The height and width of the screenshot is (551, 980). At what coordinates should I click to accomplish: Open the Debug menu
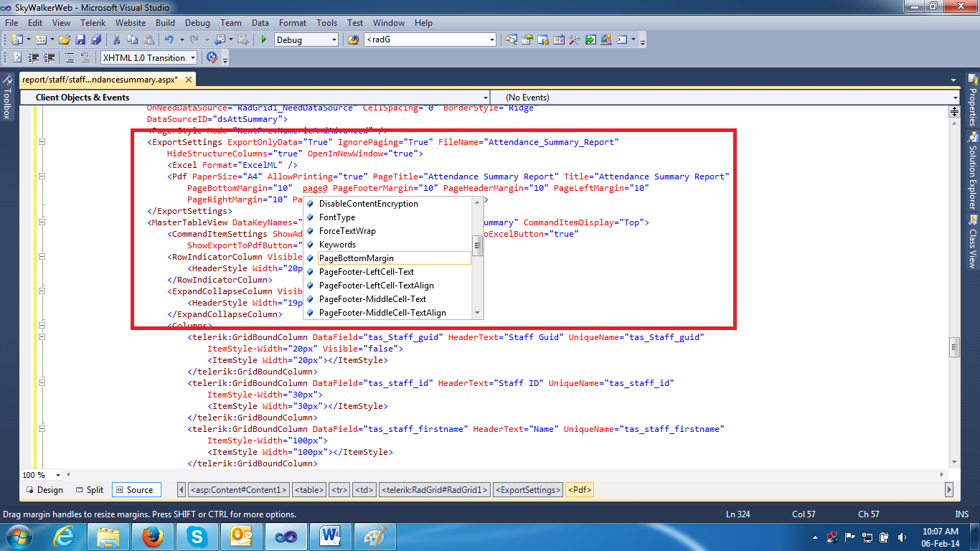pyautogui.click(x=197, y=23)
